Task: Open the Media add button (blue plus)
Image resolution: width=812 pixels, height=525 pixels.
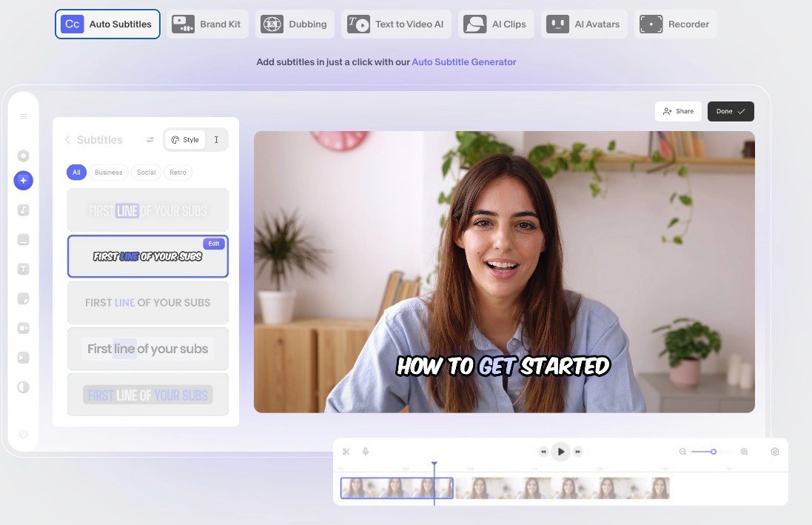Action: click(x=23, y=180)
